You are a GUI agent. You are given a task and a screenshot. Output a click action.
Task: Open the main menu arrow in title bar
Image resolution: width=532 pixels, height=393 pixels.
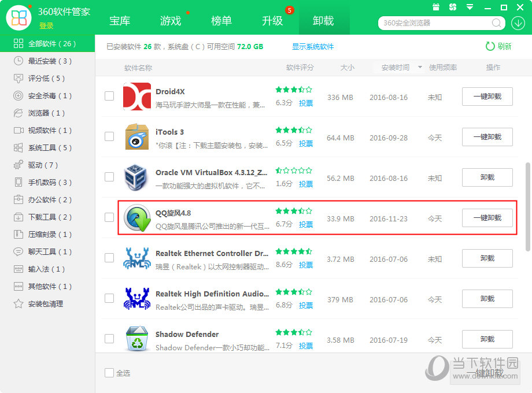coord(468,7)
